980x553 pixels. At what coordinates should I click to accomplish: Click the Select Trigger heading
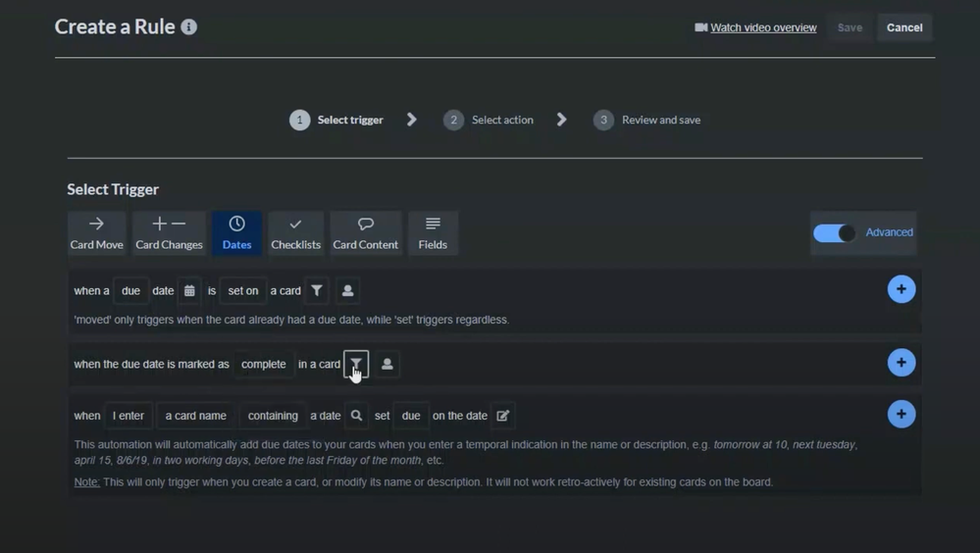[113, 189]
